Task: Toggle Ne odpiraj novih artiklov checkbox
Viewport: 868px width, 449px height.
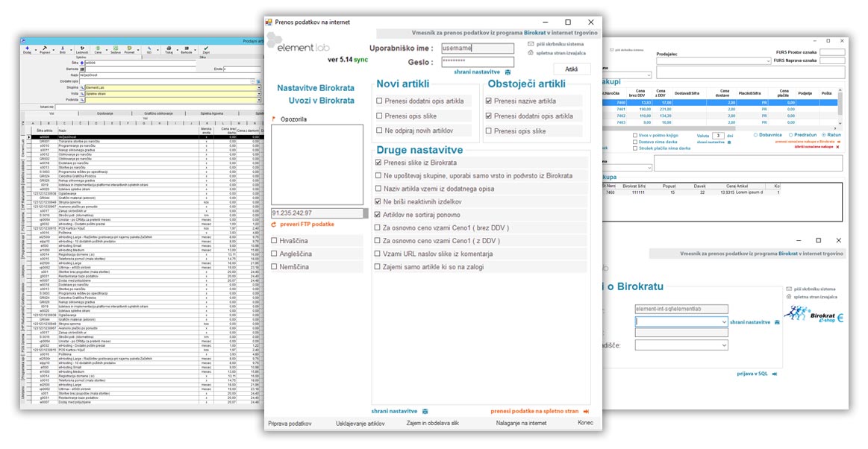Action: [x=379, y=131]
